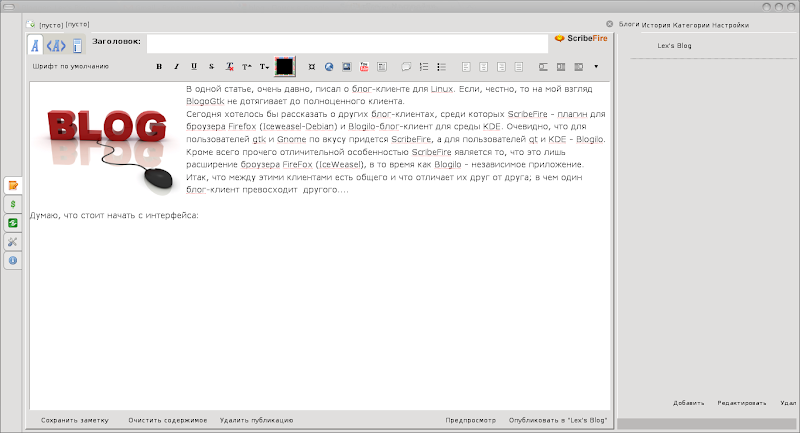The width and height of the screenshot is (800, 433).
Task: Open the Шрифт по умолчанию font dropdown
Action: [71, 66]
